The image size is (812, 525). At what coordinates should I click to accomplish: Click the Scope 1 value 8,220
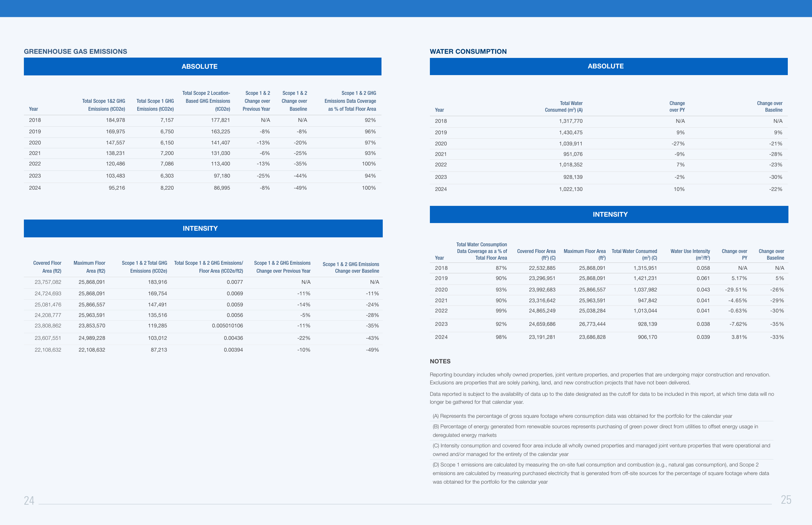167,188
